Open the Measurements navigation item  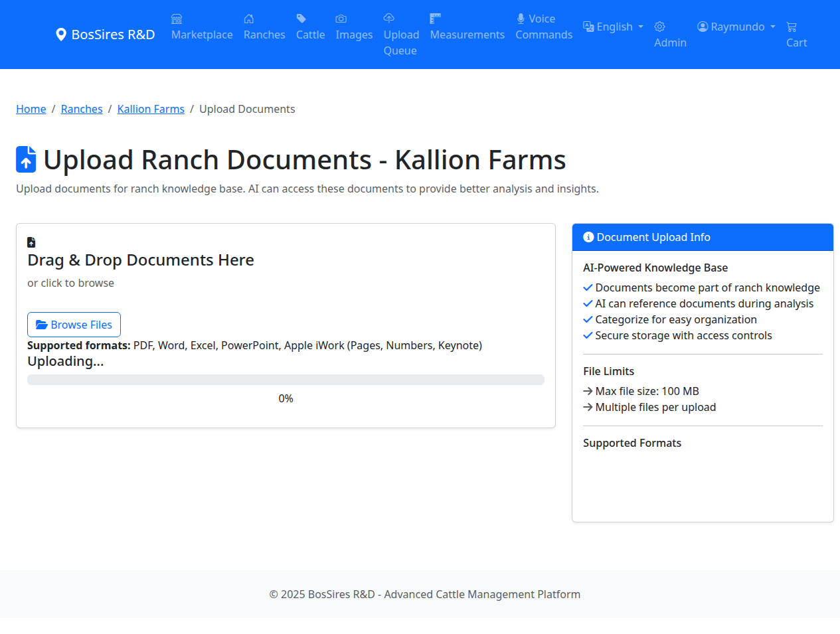coord(467,35)
